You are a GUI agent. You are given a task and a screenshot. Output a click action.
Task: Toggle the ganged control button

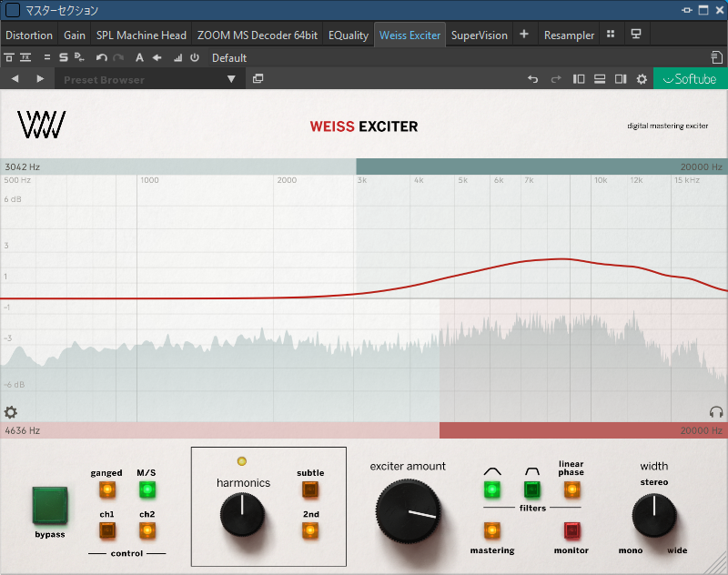pos(106,490)
